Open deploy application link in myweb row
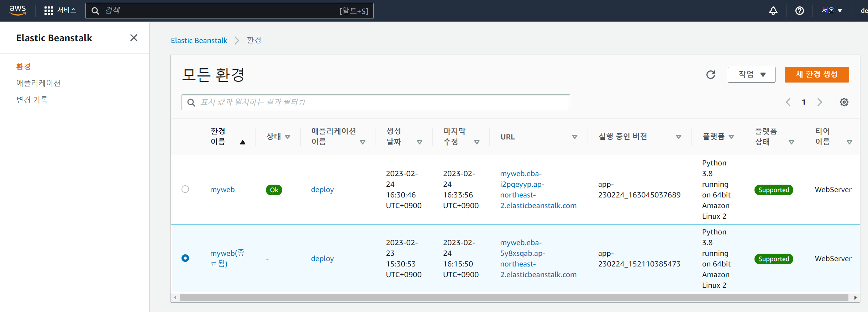The height and width of the screenshot is (312, 868). (x=322, y=190)
